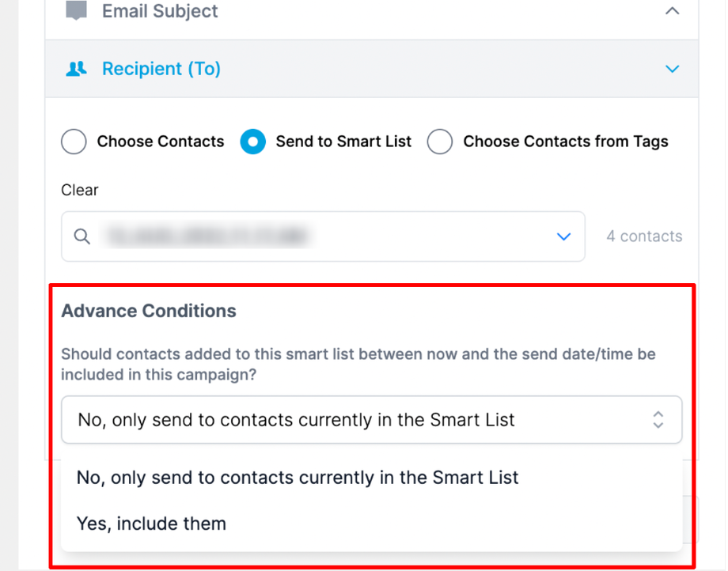Choose "Yes, include them" option
728x571 pixels.
click(x=151, y=524)
